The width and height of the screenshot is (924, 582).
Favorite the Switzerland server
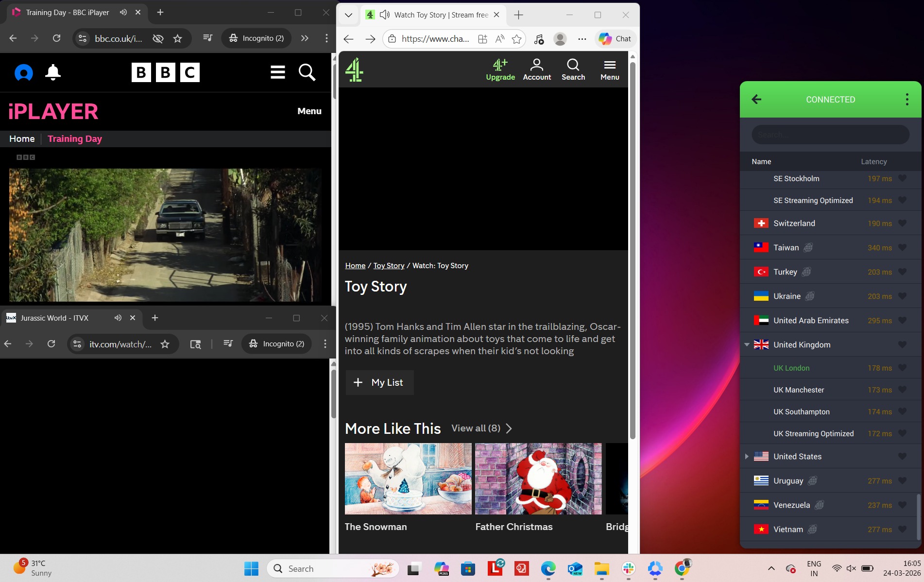(x=903, y=223)
